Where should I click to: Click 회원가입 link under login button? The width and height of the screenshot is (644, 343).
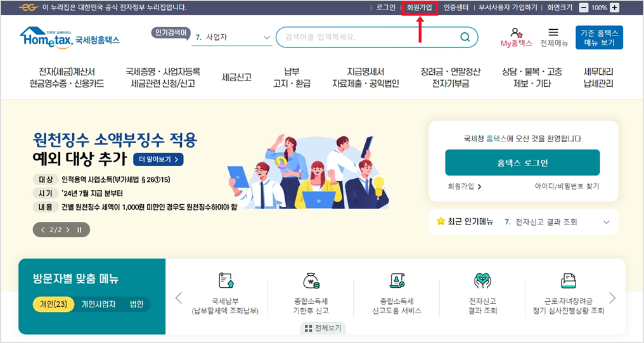465,186
